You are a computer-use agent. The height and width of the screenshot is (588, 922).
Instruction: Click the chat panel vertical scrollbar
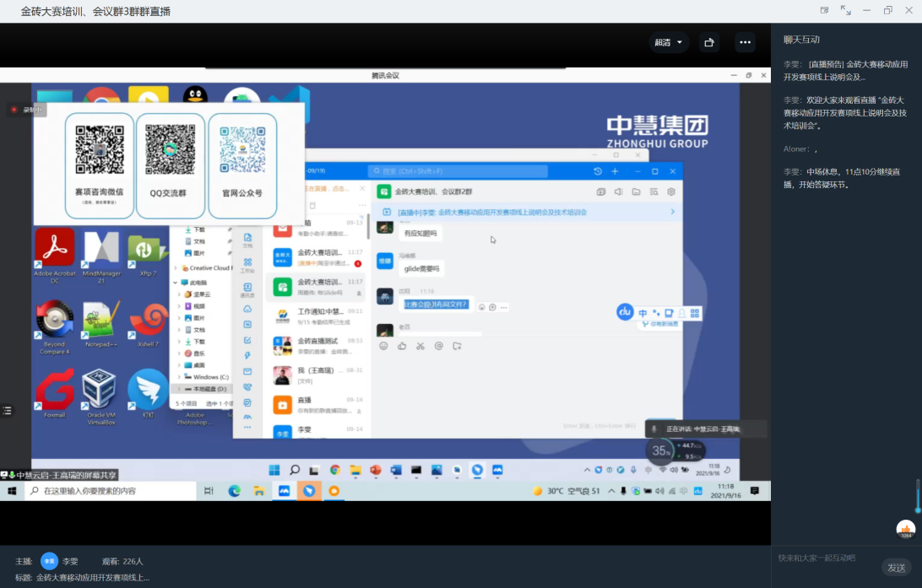coord(918,496)
